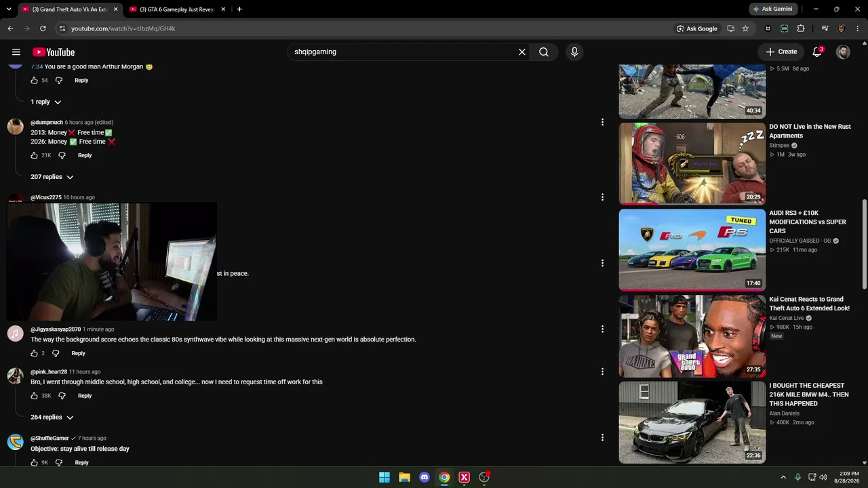Click the magnifying glass search button
This screenshot has height=488, width=868.
coord(544,52)
